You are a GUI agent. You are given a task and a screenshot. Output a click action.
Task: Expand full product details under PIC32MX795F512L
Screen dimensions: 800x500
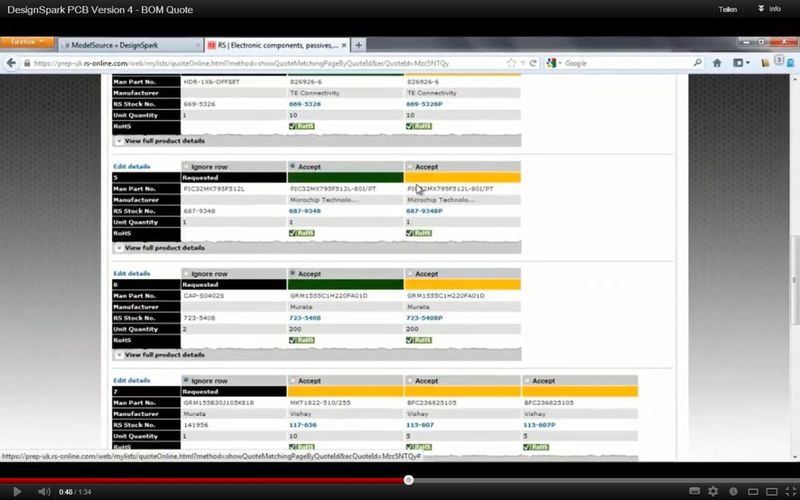[x=164, y=248]
